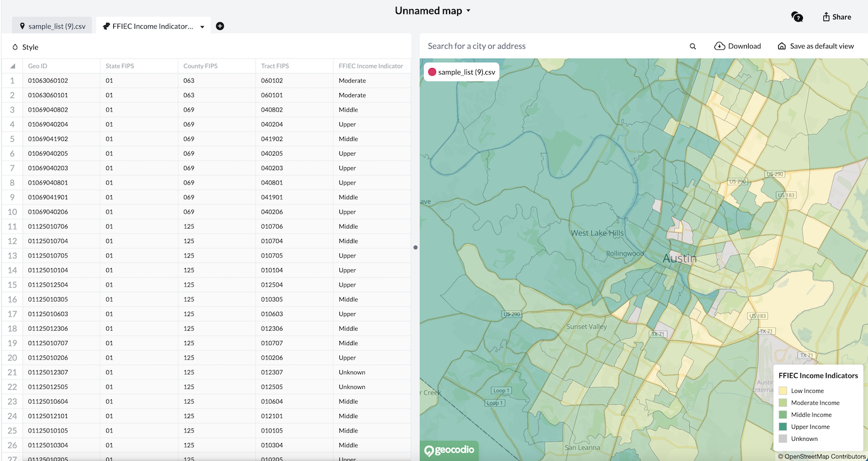Select the FFIEC Income Indicator tab
Viewport: 868px width, 461px height.
click(x=153, y=26)
